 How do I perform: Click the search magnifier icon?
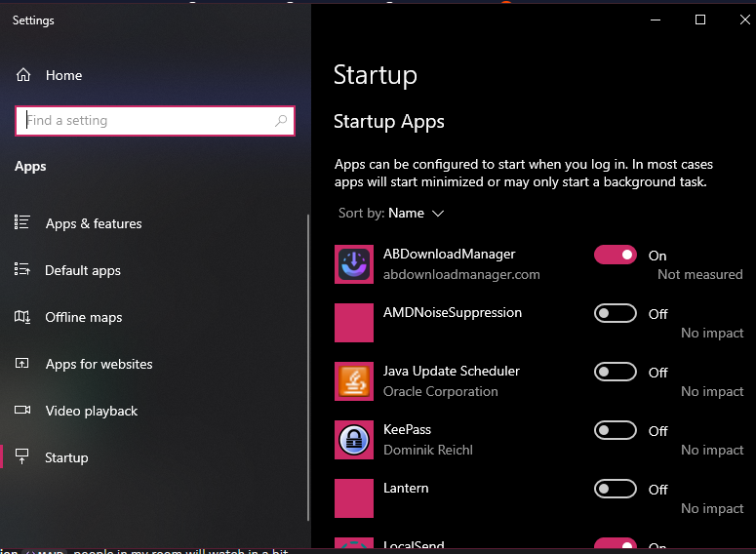[x=281, y=121]
